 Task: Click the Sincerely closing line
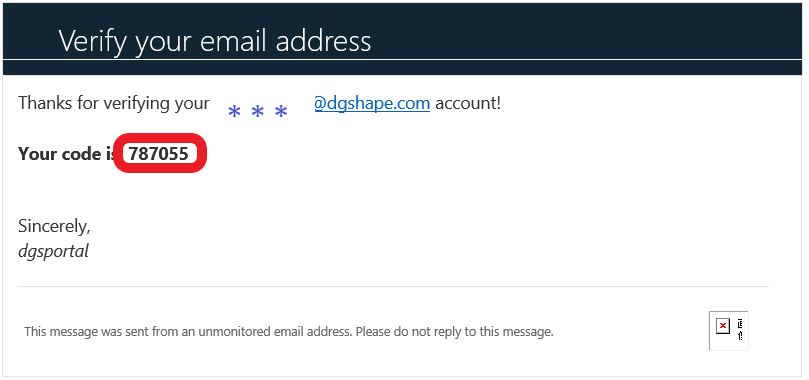point(54,226)
